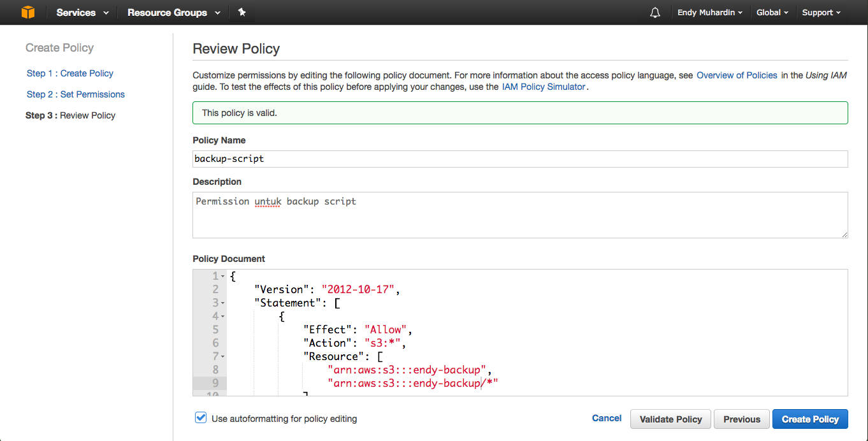Collapse the fold arrow on line 4

(x=223, y=317)
